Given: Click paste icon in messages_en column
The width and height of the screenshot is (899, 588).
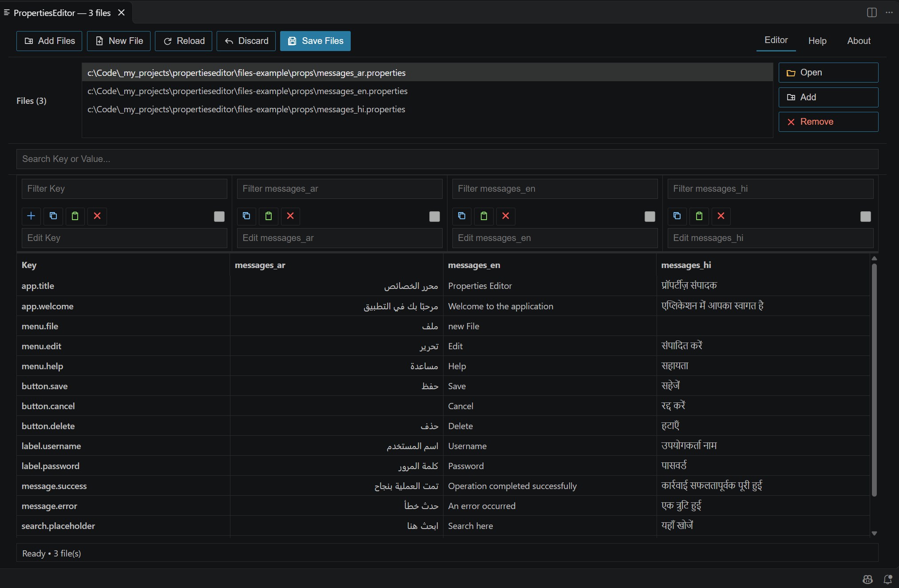Looking at the screenshot, I should (x=484, y=216).
